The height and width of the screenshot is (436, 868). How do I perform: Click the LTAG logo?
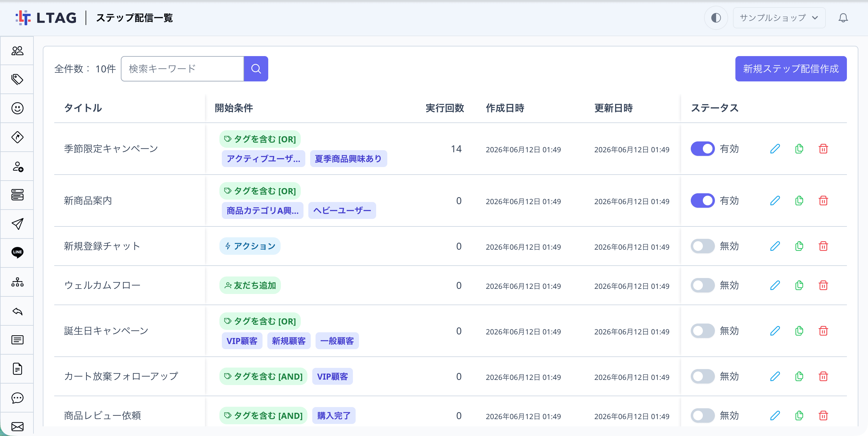coord(46,17)
